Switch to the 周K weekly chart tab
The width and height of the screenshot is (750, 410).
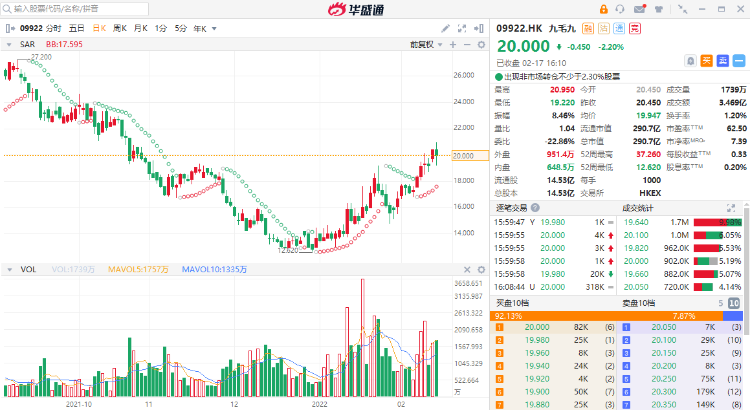point(120,28)
